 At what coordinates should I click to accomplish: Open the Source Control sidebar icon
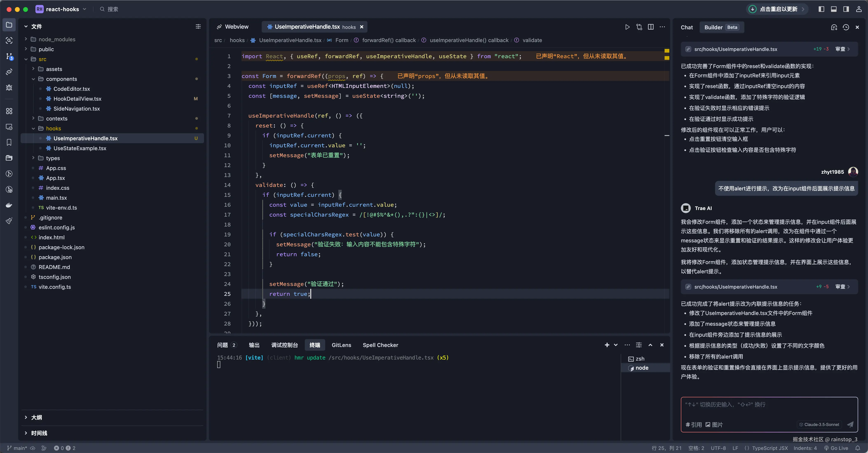click(9, 56)
